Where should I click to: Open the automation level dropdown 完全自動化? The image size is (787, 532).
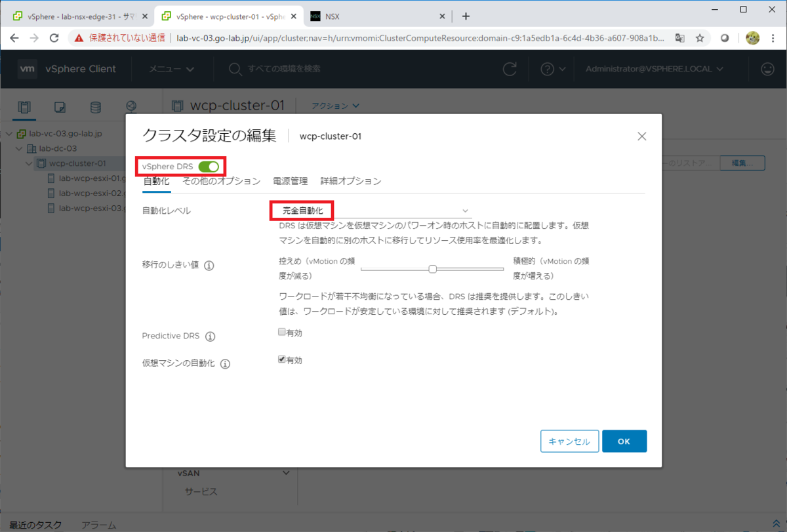click(373, 211)
